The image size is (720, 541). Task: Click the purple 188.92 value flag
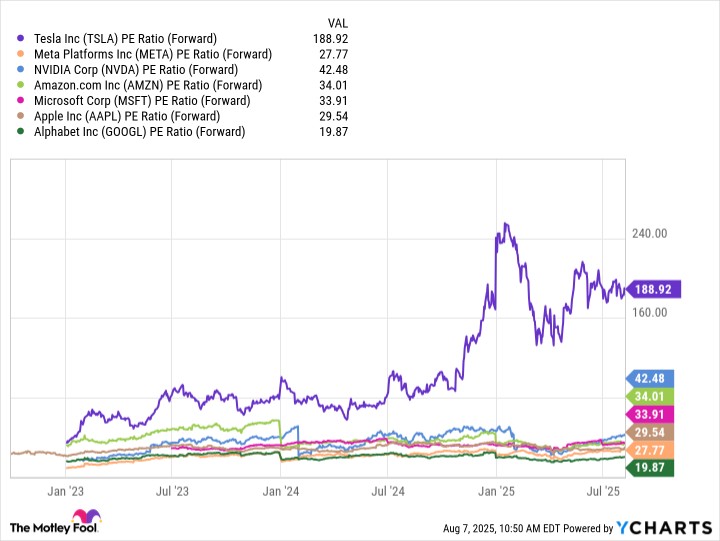[652, 289]
